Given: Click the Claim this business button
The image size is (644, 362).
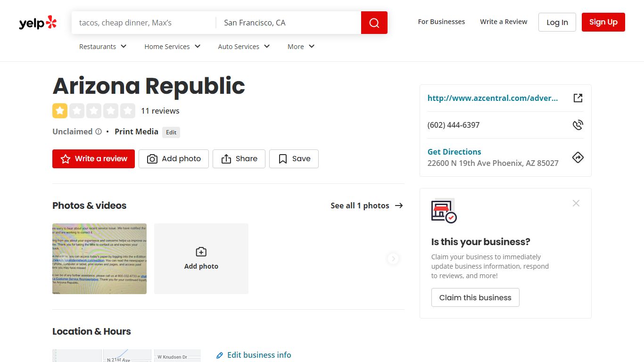Looking at the screenshot, I should [x=475, y=297].
